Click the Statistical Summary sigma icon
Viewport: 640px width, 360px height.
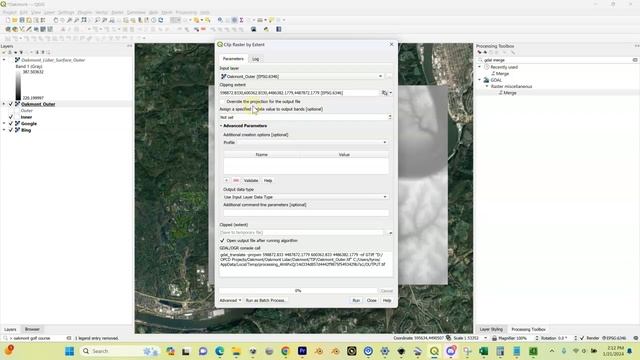pos(241,20)
